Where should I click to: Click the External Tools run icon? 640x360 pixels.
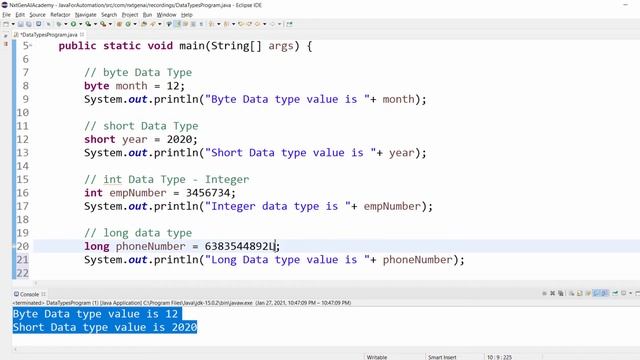pos(103,24)
